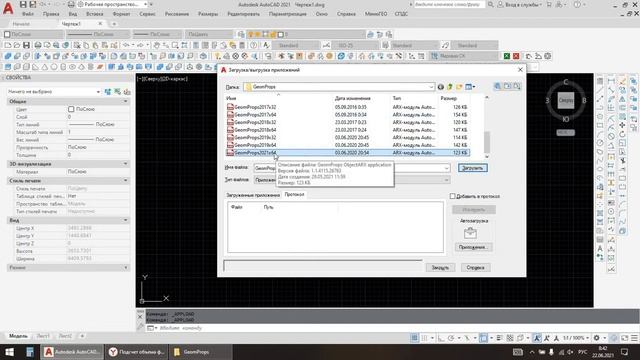Open the Имя файла combo dropdown arrow

click(x=446, y=168)
